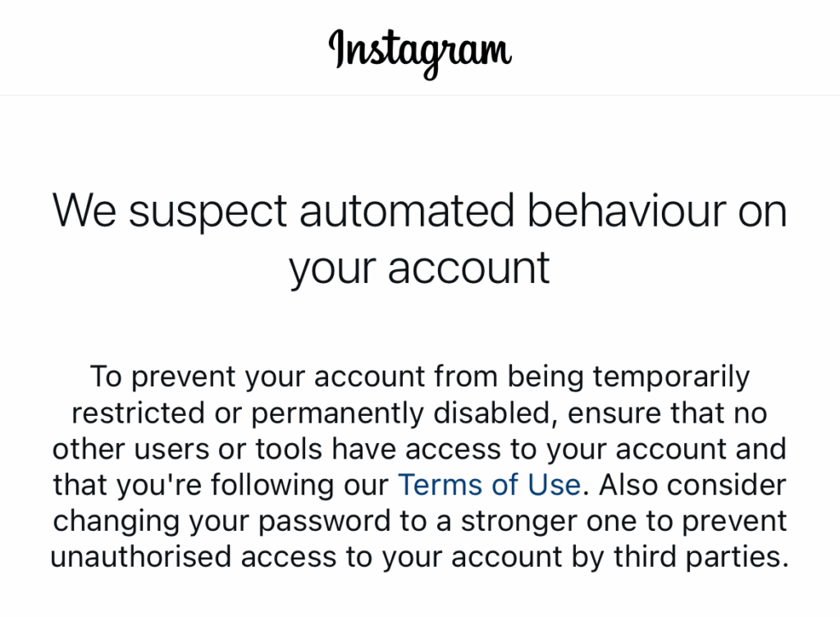Click the line starting 'changing your password'

tap(420, 521)
